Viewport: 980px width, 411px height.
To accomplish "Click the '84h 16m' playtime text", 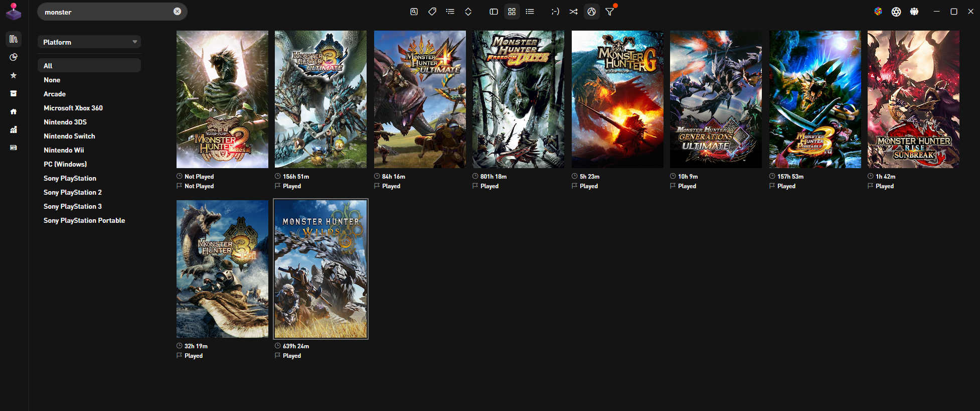I will click(x=394, y=177).
